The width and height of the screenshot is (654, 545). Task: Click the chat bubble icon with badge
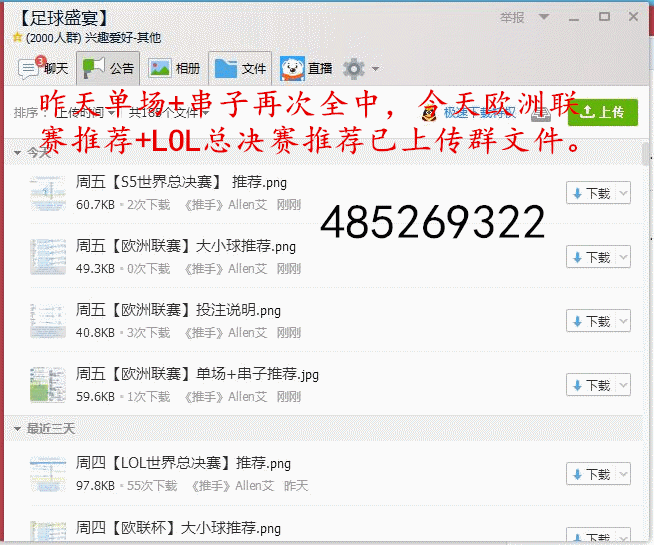29,68
